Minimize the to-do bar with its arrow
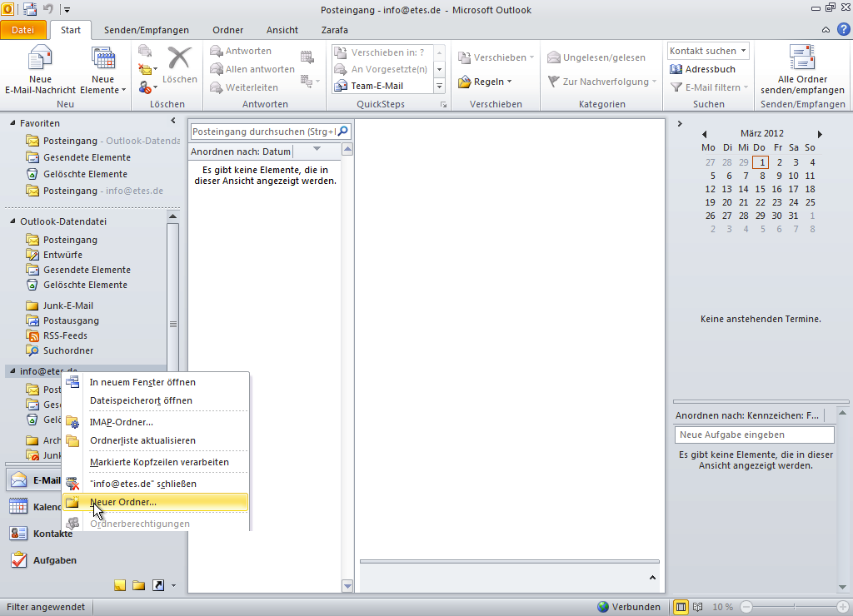This screenshot has width=853, height=616. click(x=680, y=124)
